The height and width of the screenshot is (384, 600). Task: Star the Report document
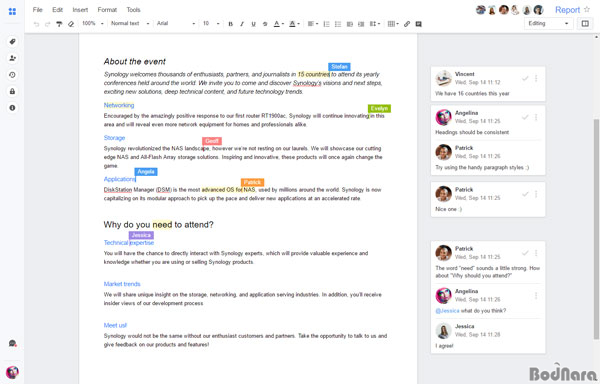(587, 9)
